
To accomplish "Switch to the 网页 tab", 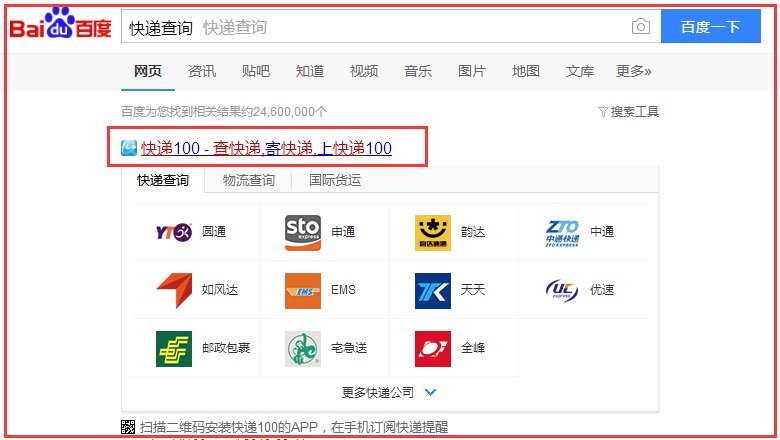I will tap(148, 71).
